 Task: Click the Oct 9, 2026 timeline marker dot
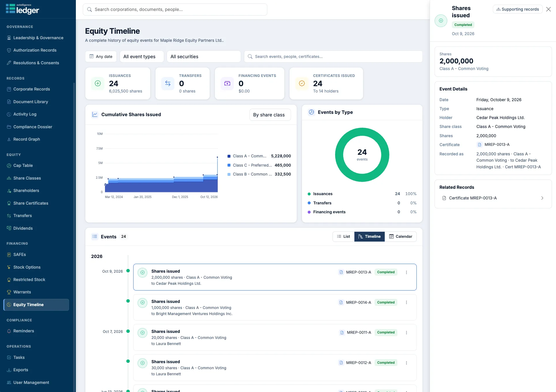click(x=128, y=271)
